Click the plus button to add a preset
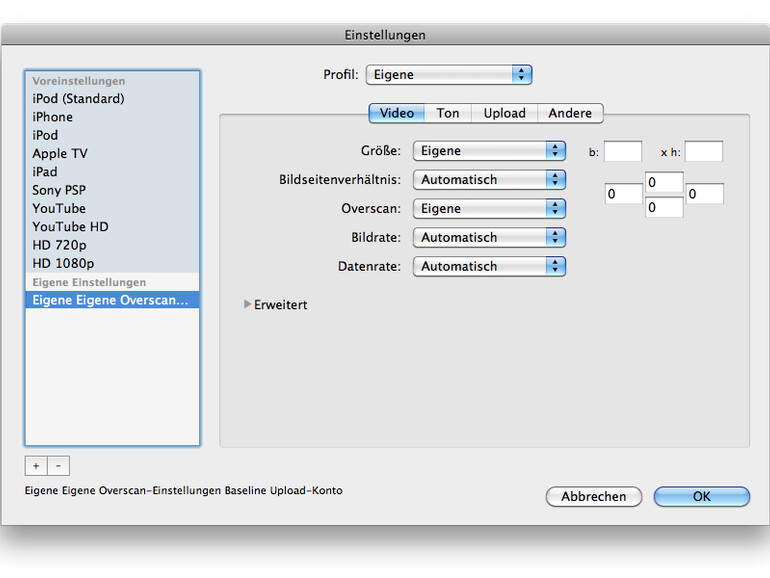The image size is (770, 578). [36, 466]
